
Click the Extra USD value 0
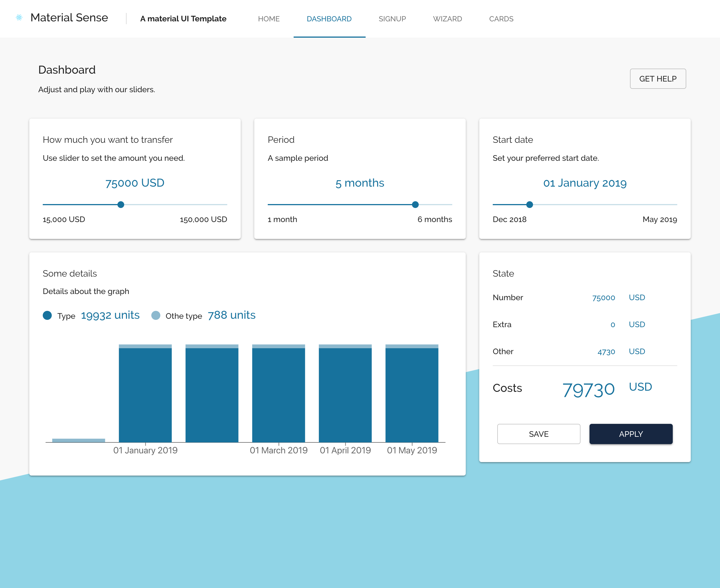coord(611,324)
